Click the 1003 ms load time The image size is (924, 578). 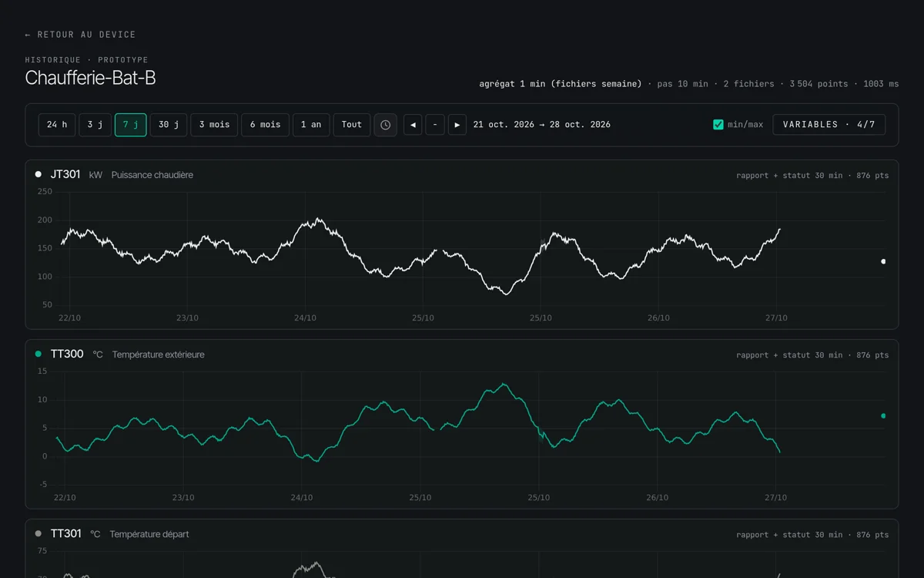pos(881,84)
